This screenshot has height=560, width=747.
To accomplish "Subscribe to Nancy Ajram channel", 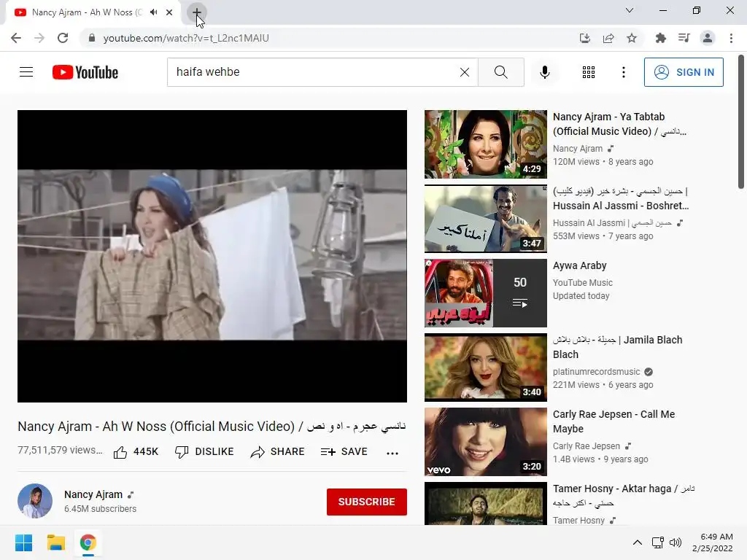I will 366,502.
